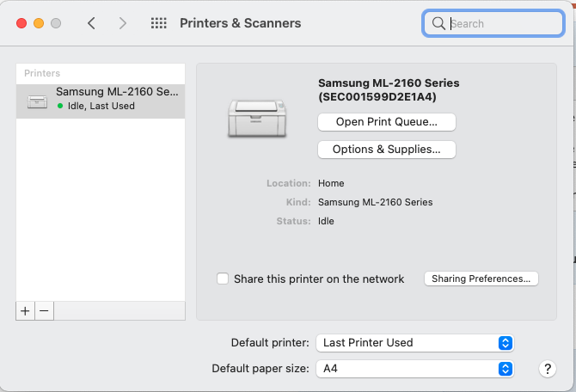The width and height of the screenshot is (576, 392).
Task: Click the remove printer minus button
Action: (x=44, y=309)
